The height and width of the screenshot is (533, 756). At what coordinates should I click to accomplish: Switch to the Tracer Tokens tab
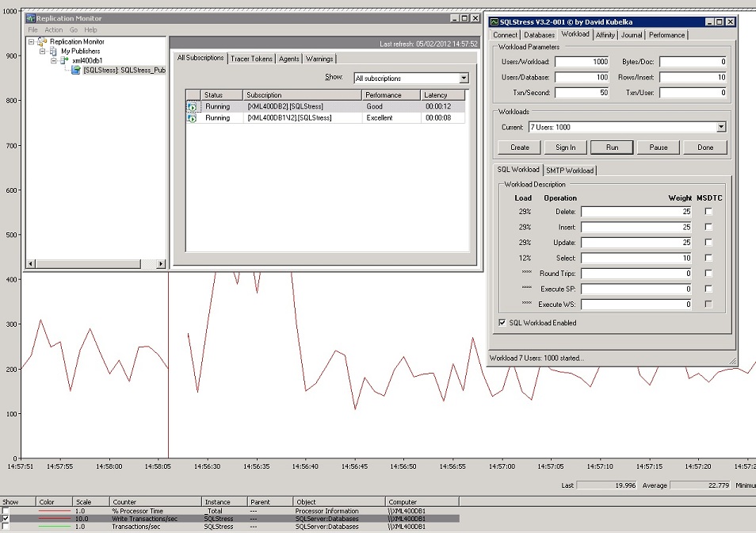[251, 59]
